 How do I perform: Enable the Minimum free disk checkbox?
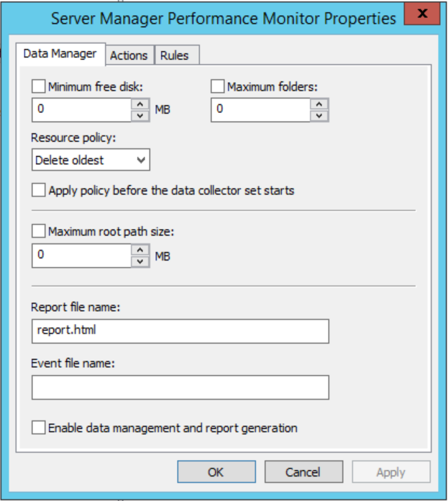[x=39, y=87]
